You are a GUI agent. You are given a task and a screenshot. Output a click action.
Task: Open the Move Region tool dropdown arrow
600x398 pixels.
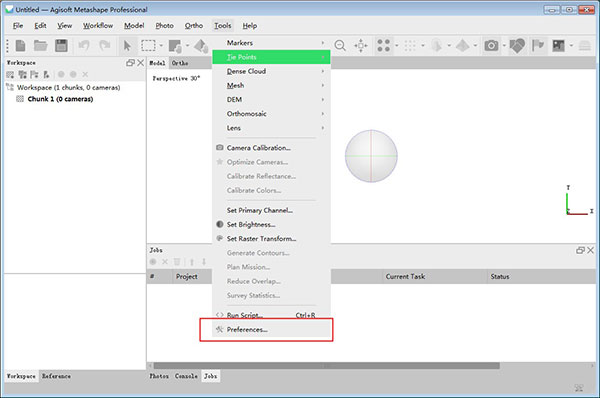[187, 46]
